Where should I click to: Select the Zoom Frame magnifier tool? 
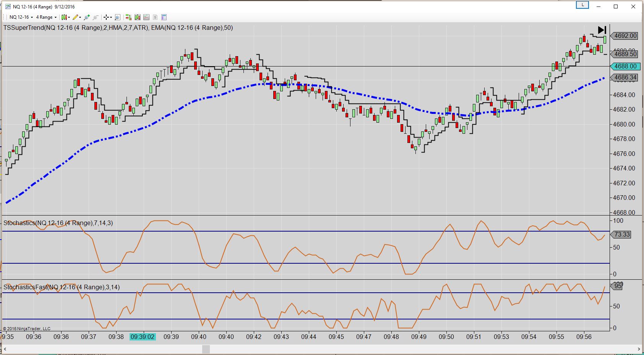(x=117, y=17)
